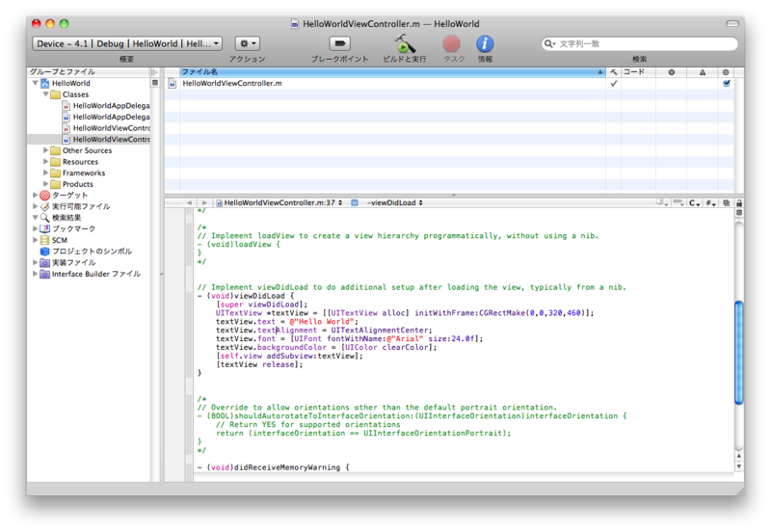This screenshot has width=771, height=532.
Task: Sort by the ファイル名 column header
Action: click(x=392, y=71)
